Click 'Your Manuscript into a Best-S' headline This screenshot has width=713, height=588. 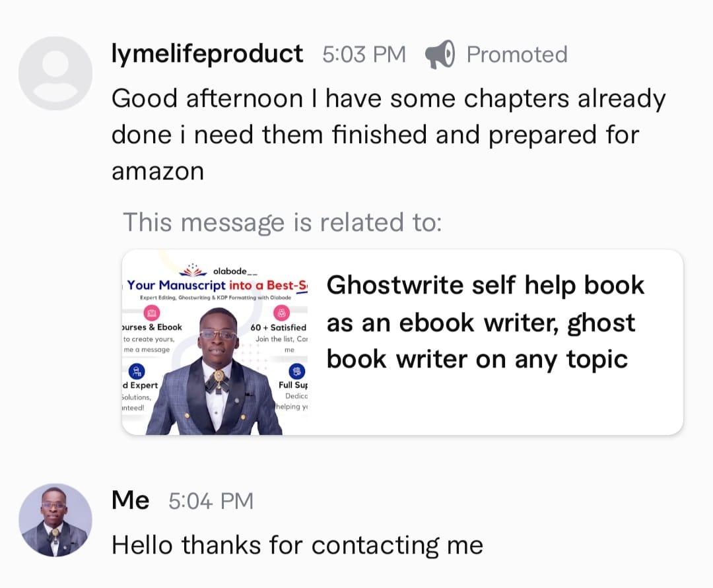click(x=217, y=285)
